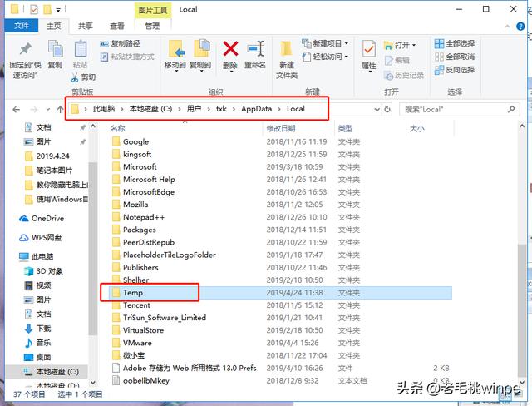The width and height of the screenshot is (532, 406).
Task: Switch to the View (查看) tab
Action: click(117, 26)
